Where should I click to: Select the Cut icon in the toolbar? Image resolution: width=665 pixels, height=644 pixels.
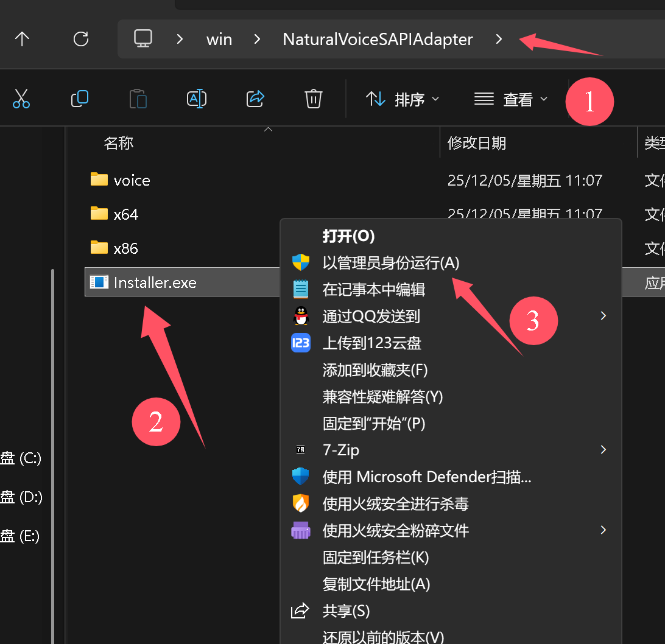coord(21,99)
